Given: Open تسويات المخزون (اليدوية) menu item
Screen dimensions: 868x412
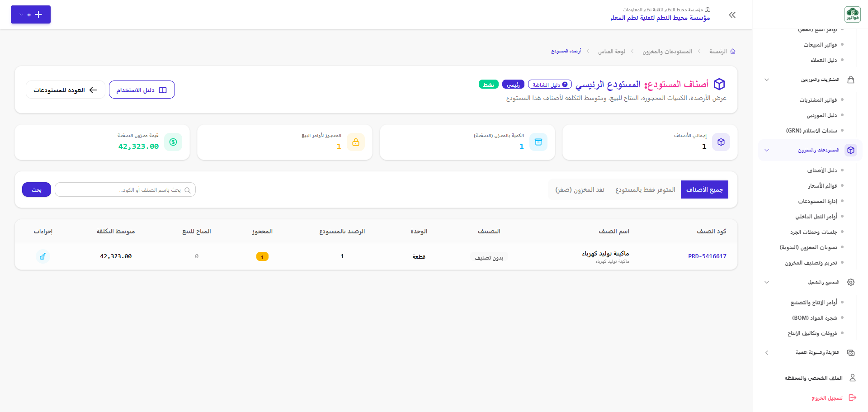Looking at the screenshot, I should 808,247.
